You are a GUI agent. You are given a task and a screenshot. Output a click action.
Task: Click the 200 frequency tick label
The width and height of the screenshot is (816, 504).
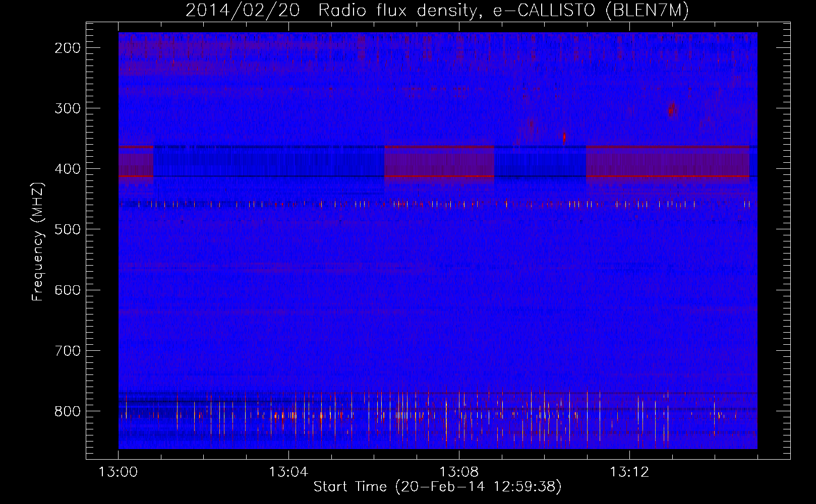[x=67, y=48]
